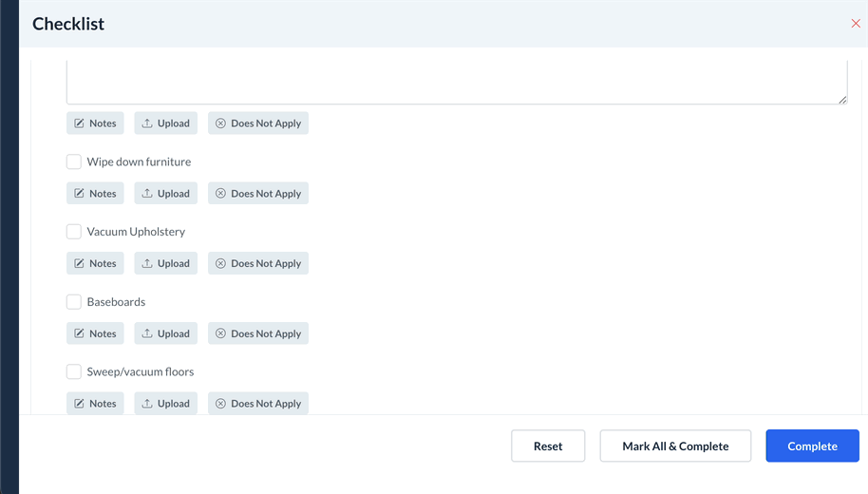Click Upload icon under Vacuum Upholstery
This screenshot has width=868, height=494.
click(147, 264)
